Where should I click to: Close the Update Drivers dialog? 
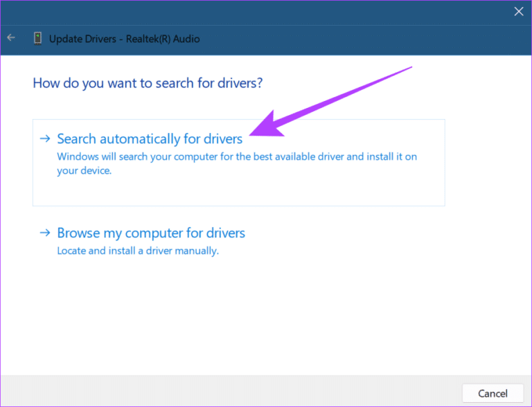point(518,12)
